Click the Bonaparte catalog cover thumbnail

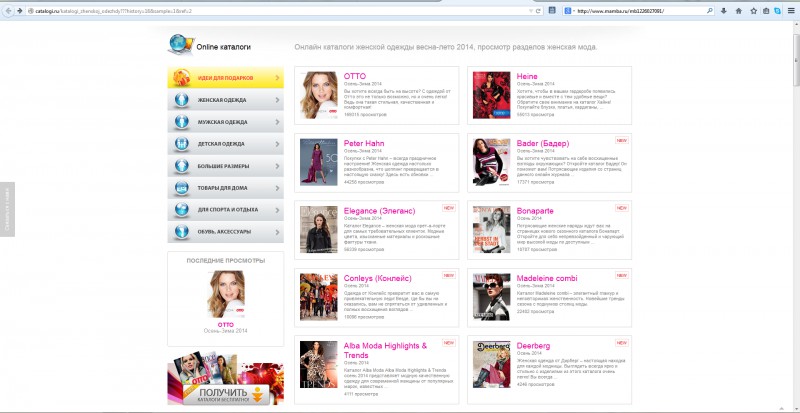pyautogui.click(x=491, y=229)
